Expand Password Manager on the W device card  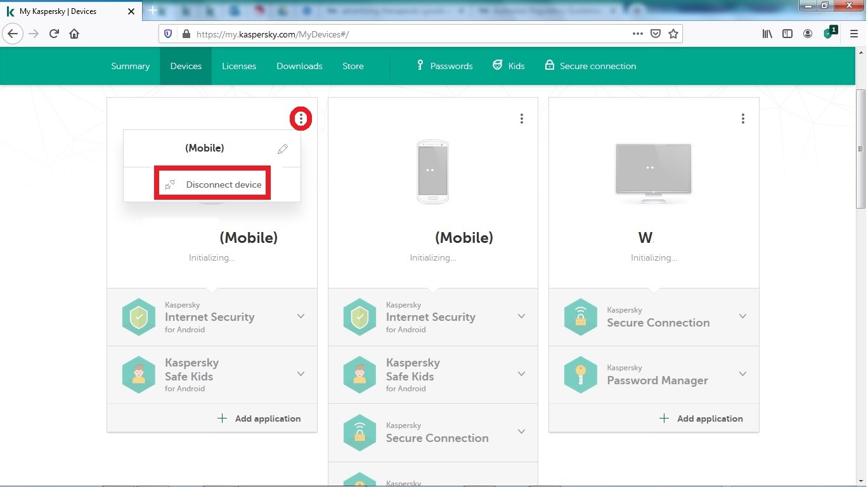(x=742, y=374)
